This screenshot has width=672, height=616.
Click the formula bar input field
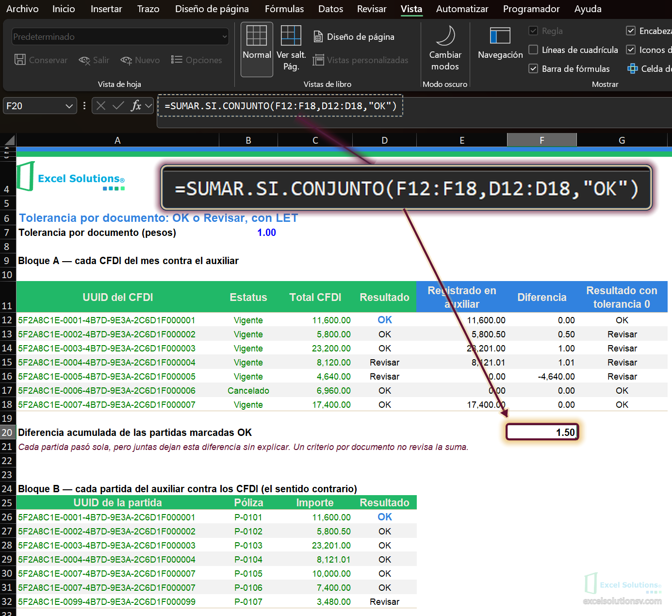coord(415,111)
